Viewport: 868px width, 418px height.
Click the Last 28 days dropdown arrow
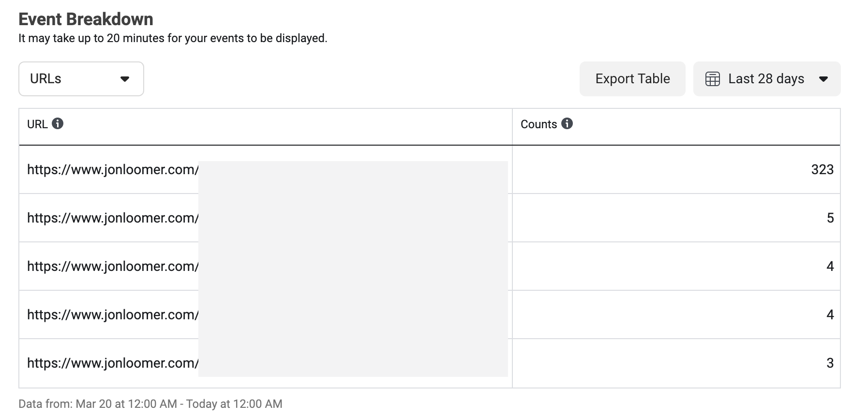coord(823,79)
